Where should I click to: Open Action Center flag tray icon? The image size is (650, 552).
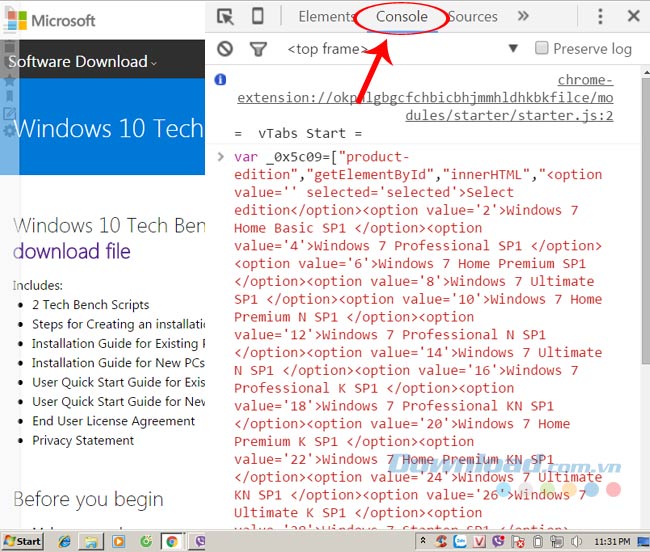coord(518,541)
